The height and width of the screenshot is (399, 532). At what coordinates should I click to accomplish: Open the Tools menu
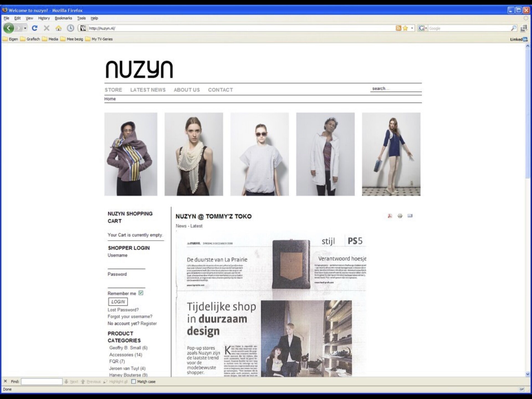pos(81,18)
